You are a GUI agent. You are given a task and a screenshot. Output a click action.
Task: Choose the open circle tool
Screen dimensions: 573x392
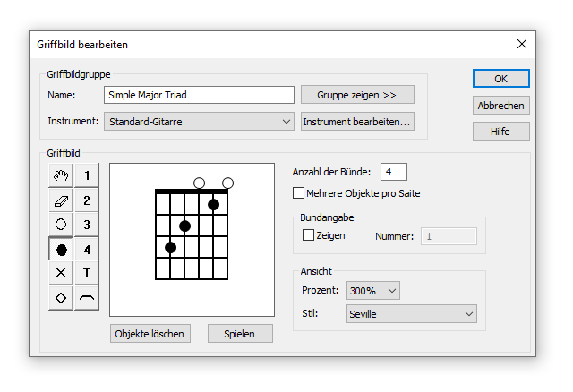coord(61,225)
